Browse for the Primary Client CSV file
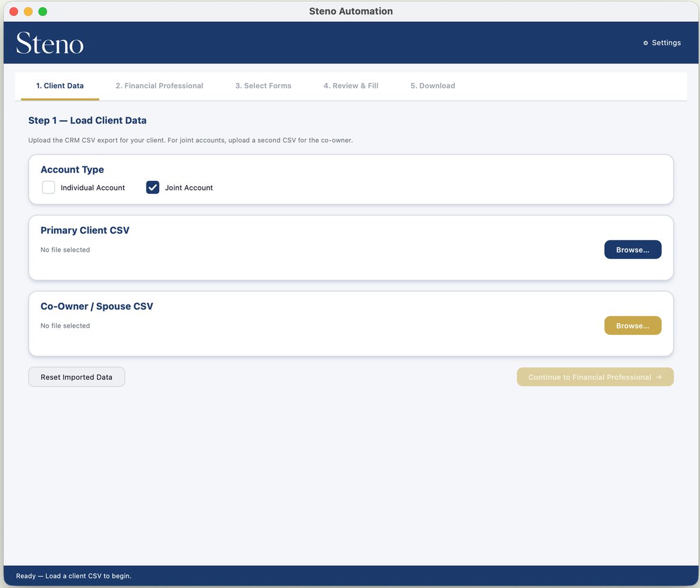700x588 pixels. point(633,250)
